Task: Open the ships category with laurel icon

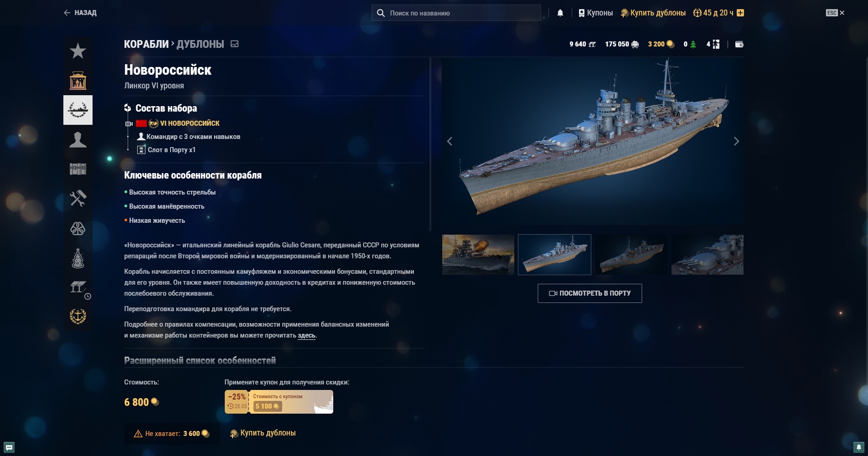Action: click(78, 110)
